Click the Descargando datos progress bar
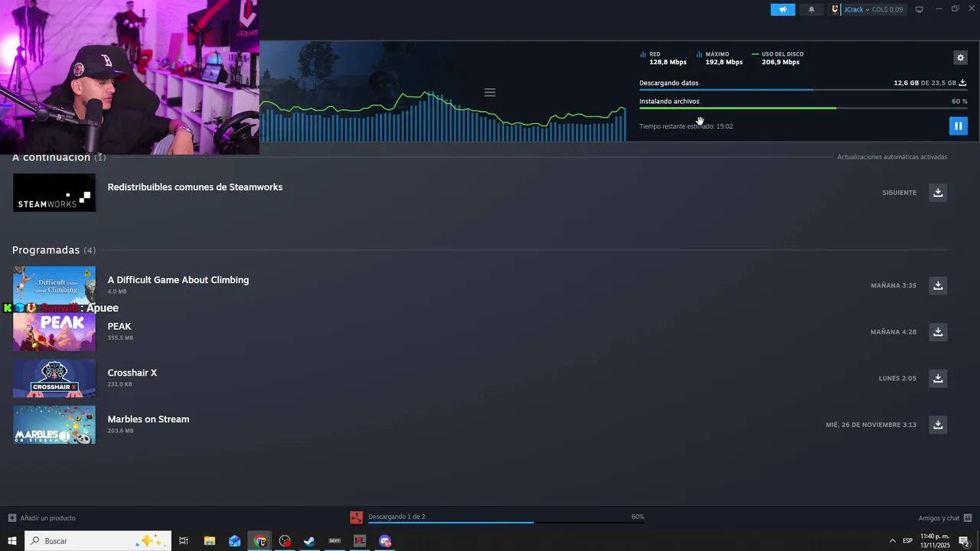Screen dimensions: 980x551 (x=803, y=90)
